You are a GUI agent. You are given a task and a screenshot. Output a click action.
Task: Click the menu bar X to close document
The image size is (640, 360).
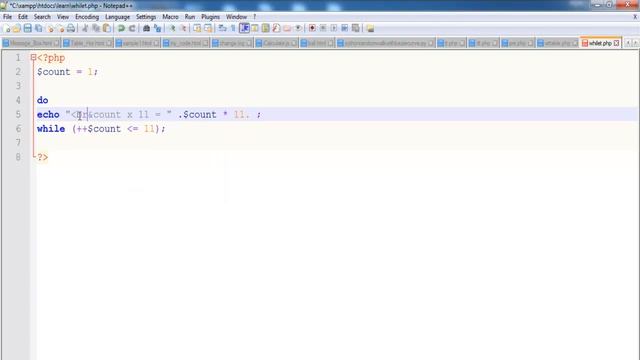(x=635, y=17)
